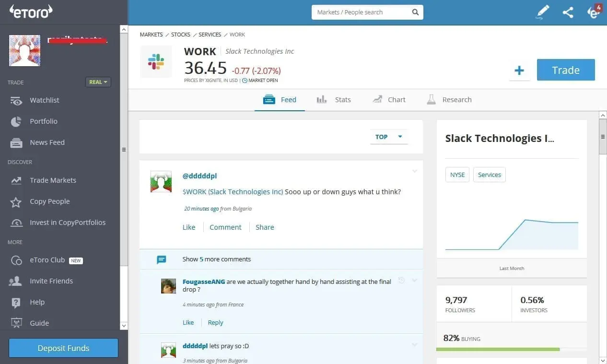Like the post by ddddpl
The image size is (607, 364).
coord(188,227)
